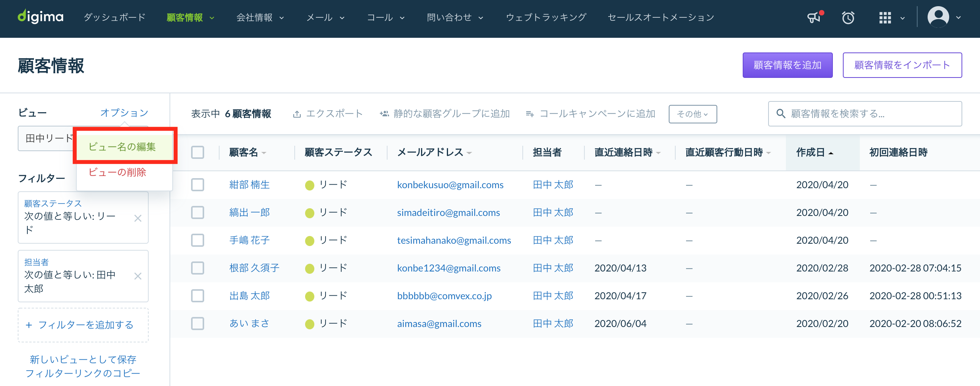The image size is (980, 386).
Task: Click the plus icon in フィルターを追加する
Action: click(29, 325)
